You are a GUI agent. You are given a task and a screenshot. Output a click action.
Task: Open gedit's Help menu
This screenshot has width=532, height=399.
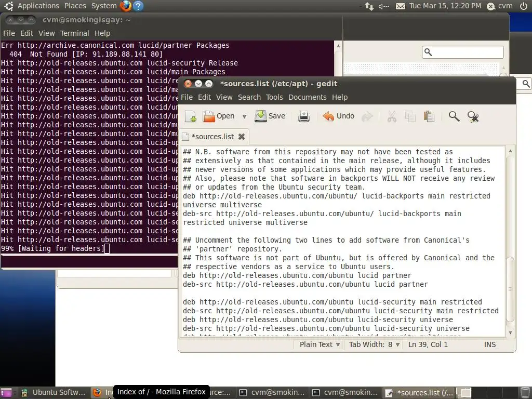340,97
